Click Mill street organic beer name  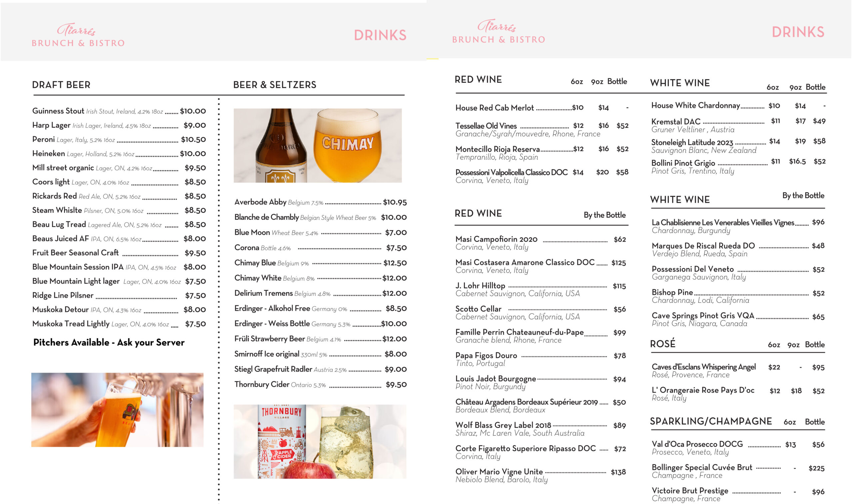[63, 168]
